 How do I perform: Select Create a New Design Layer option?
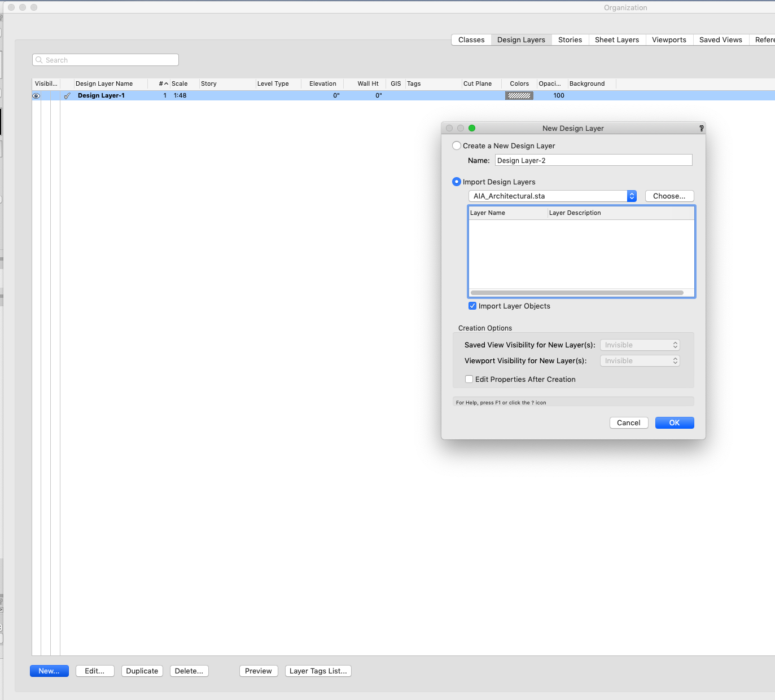click(x=457, y=146)
